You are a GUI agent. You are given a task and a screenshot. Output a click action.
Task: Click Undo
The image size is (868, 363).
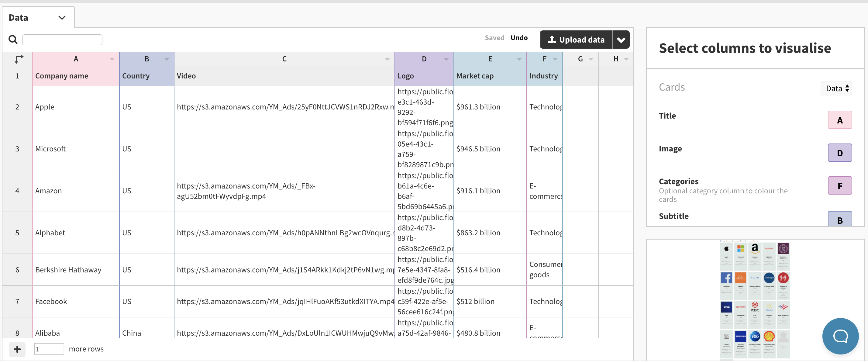click(x=519, y=38)
